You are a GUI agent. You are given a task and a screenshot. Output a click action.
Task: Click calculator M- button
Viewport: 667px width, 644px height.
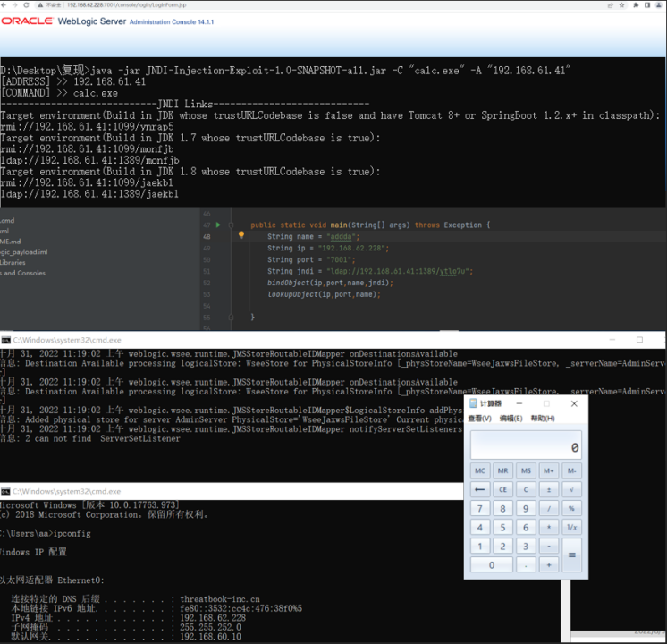tap(571, 470)
